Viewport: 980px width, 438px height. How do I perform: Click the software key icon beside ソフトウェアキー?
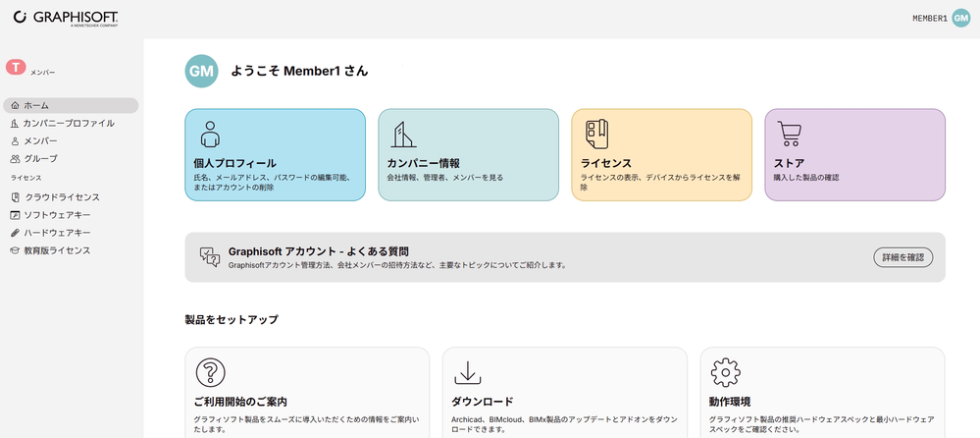pyautogui.click(x=16, y=215)
